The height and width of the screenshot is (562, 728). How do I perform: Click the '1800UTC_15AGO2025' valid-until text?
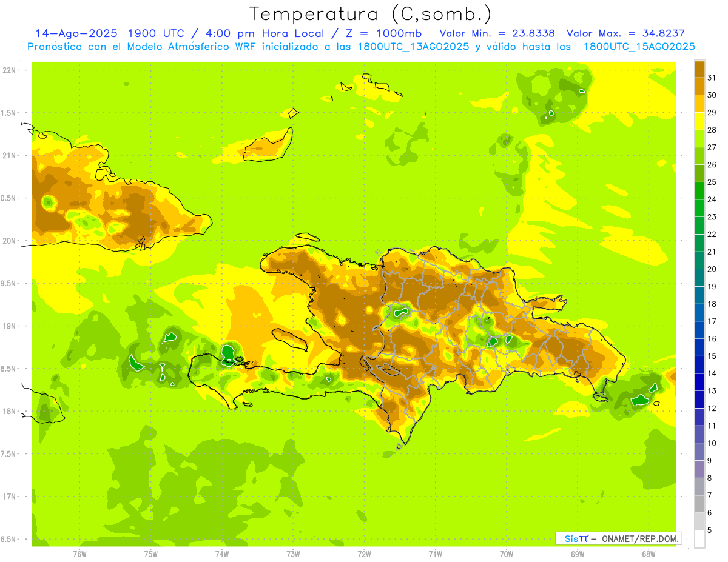click(x=639, y=47)
